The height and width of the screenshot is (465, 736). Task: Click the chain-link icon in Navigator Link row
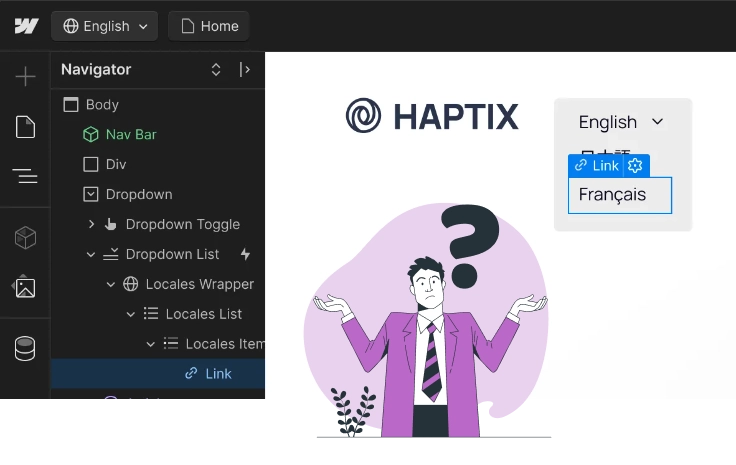tap(191, 374)
